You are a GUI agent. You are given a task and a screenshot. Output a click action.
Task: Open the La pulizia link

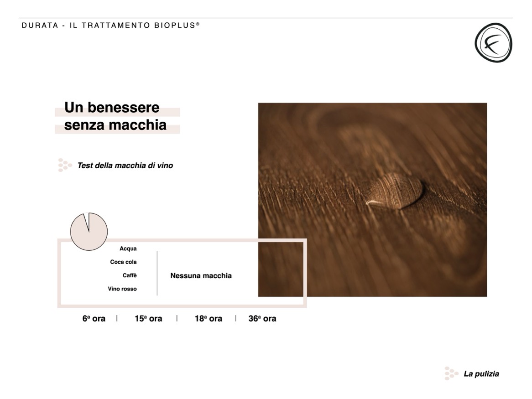tap(481, 374)
